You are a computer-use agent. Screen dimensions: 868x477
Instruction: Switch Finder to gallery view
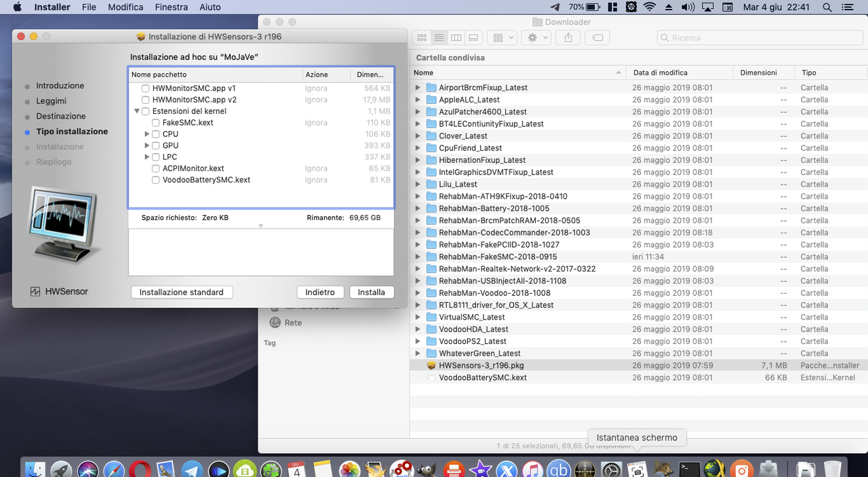point(473,38)
